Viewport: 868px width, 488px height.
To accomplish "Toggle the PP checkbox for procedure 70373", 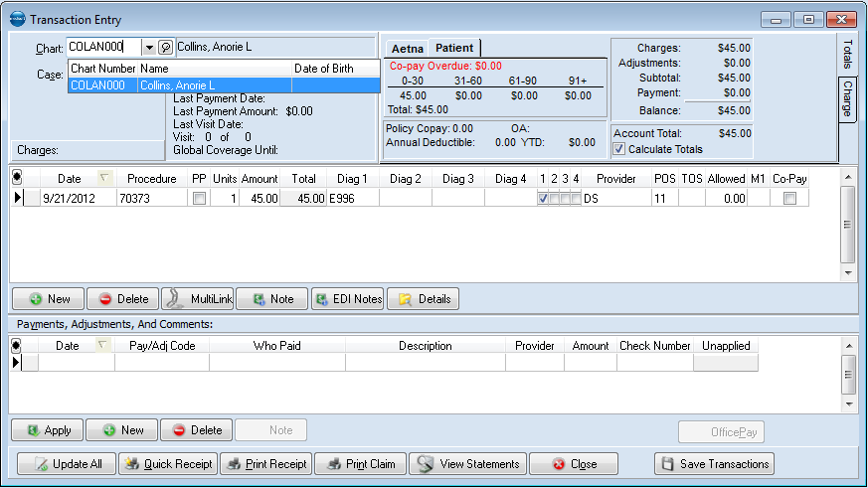I will pyautogui.click(x=199, y=198).
